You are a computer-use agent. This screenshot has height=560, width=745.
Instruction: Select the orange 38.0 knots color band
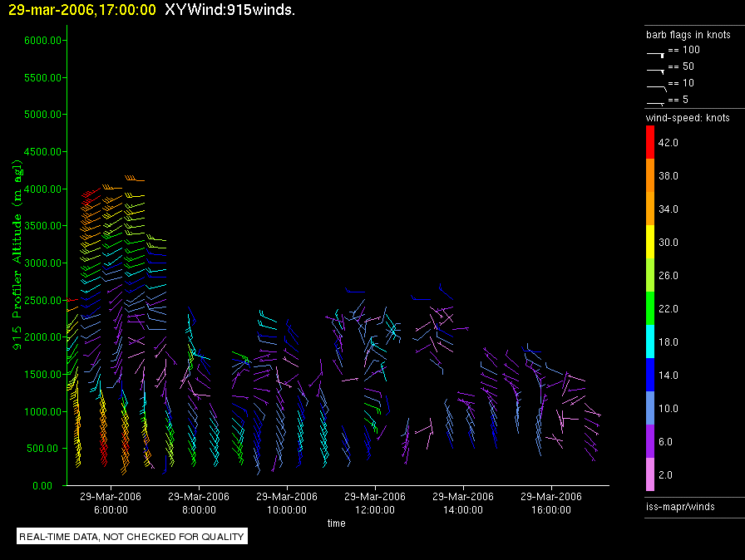[x=650, y=176]
